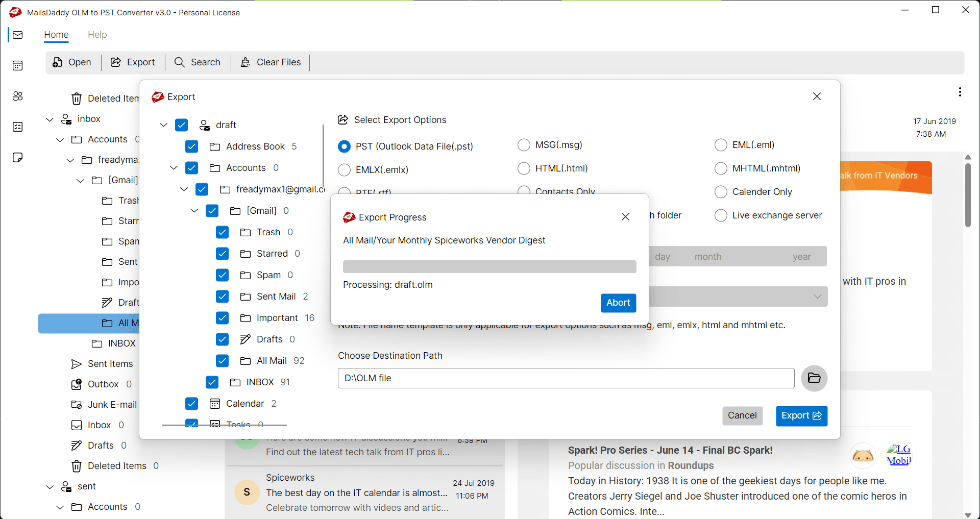Click the Clear Files broom icon
This screenshot has height=519, width=980.
[246, 62]
